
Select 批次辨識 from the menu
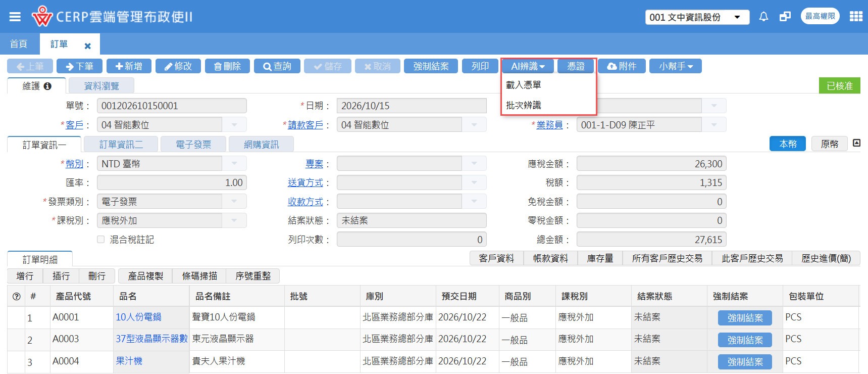524,105
